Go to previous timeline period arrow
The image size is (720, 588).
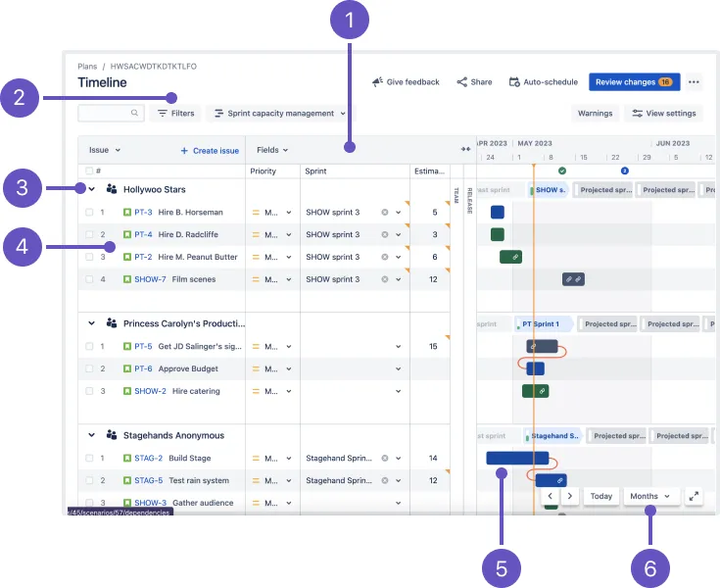pos(550,496)
